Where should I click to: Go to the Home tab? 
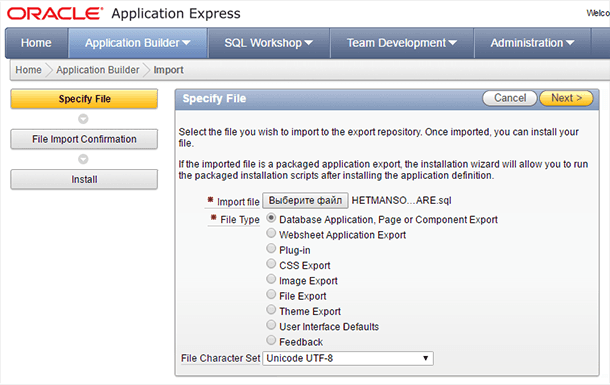tap(36, 43)
